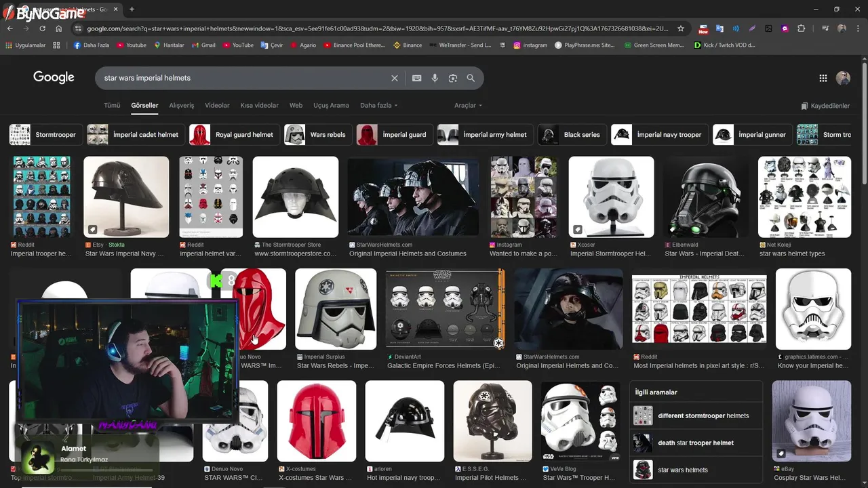Click the browser address bar

point(376,28)
